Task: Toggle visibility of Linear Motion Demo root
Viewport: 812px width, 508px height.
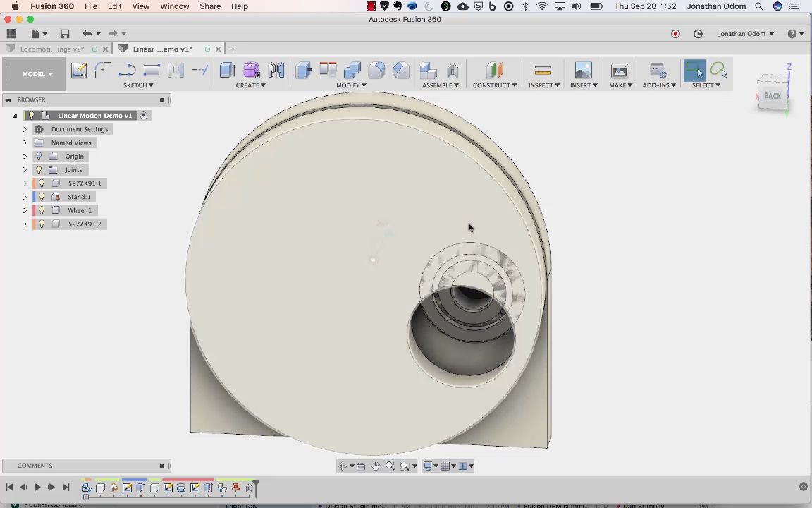Action: pos(32,115)
